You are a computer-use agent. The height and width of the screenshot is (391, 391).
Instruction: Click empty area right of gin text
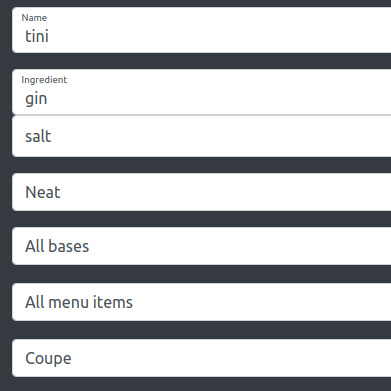point(220,99)
